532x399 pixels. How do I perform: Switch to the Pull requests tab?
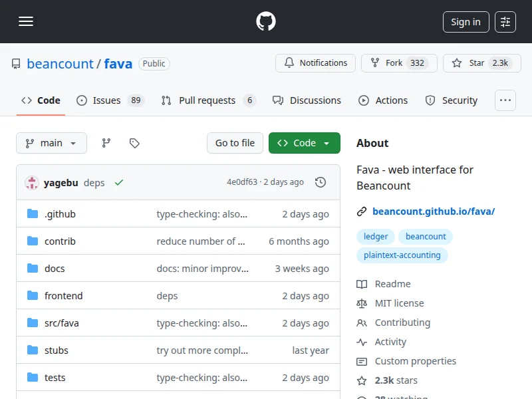207,100
